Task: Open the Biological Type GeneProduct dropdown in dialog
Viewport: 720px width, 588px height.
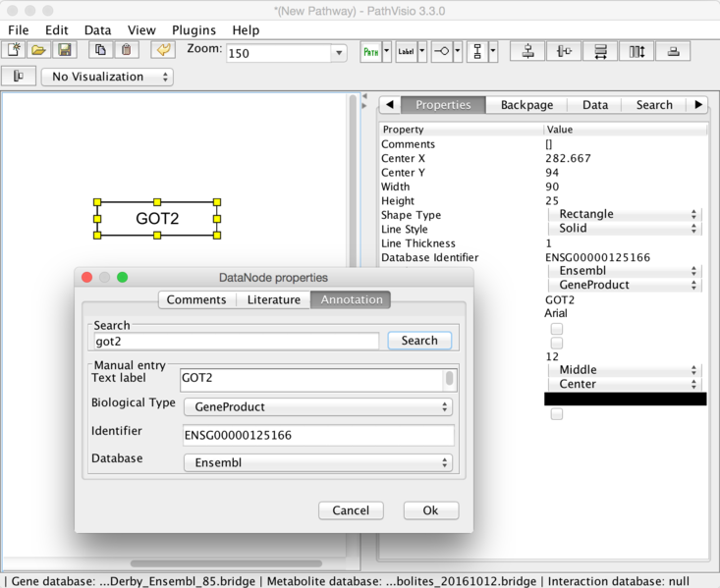Action: point(317,407)
